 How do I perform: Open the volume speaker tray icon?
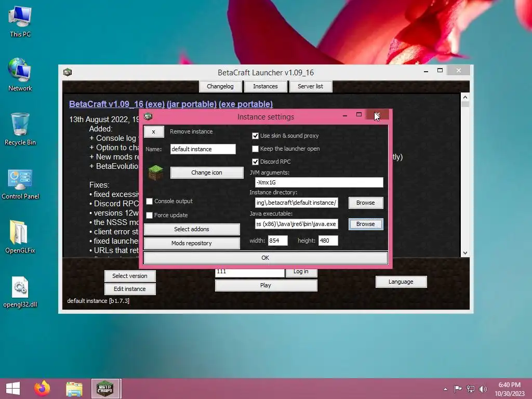[x=483, y=389]
